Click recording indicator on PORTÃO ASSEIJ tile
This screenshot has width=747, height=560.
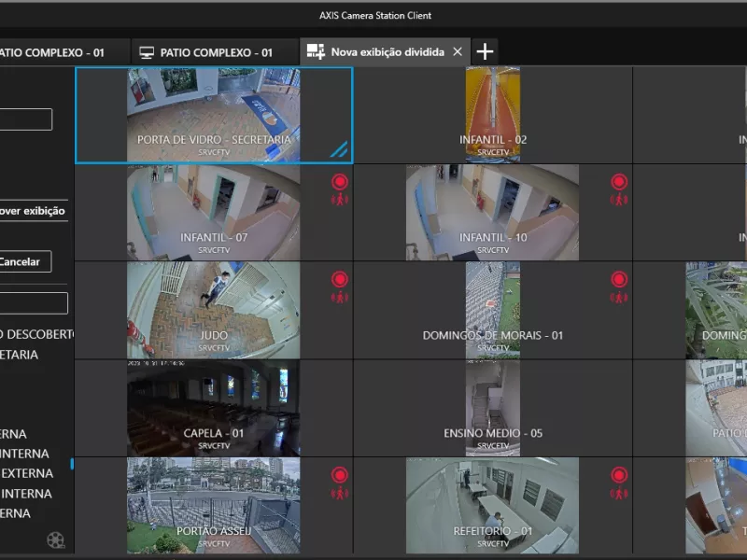coord(340,475)
